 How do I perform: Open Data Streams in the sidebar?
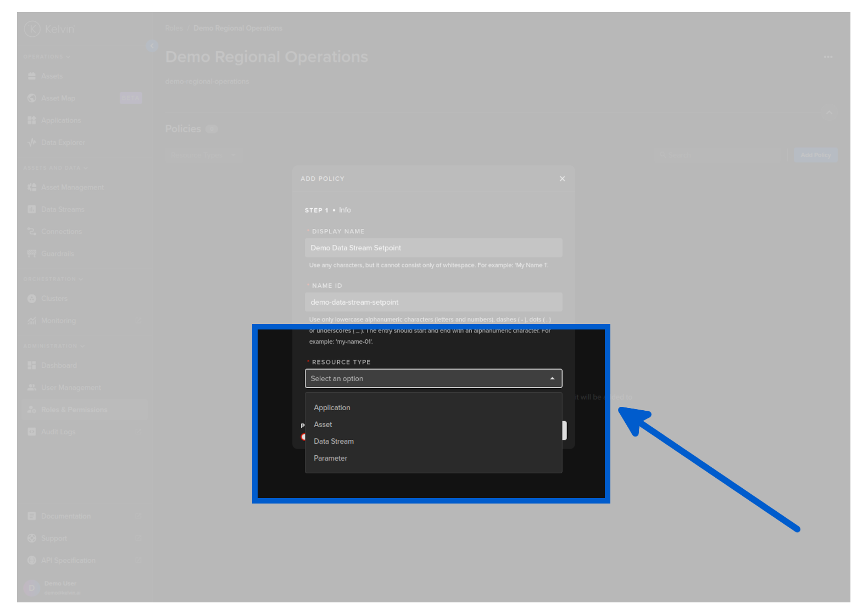click(63, 210)
